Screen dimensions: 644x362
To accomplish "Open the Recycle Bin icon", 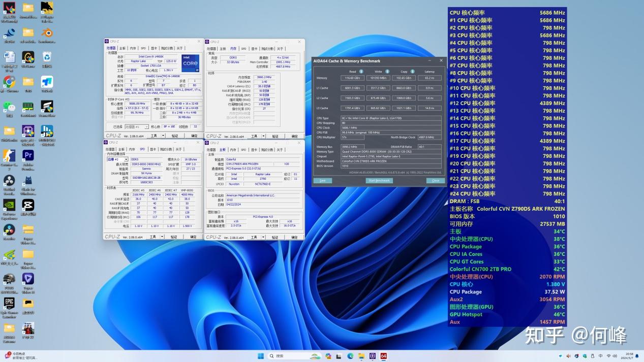I will 47,57.
